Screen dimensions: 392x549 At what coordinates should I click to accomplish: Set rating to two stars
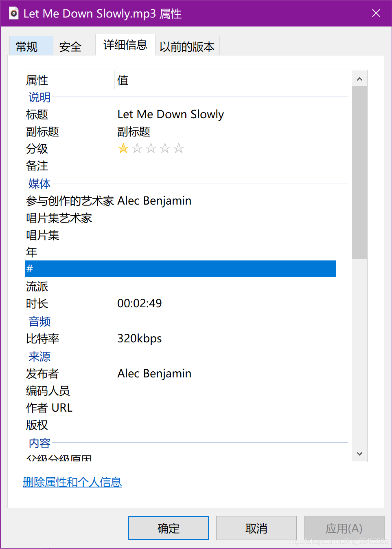[x=137, y=148]
